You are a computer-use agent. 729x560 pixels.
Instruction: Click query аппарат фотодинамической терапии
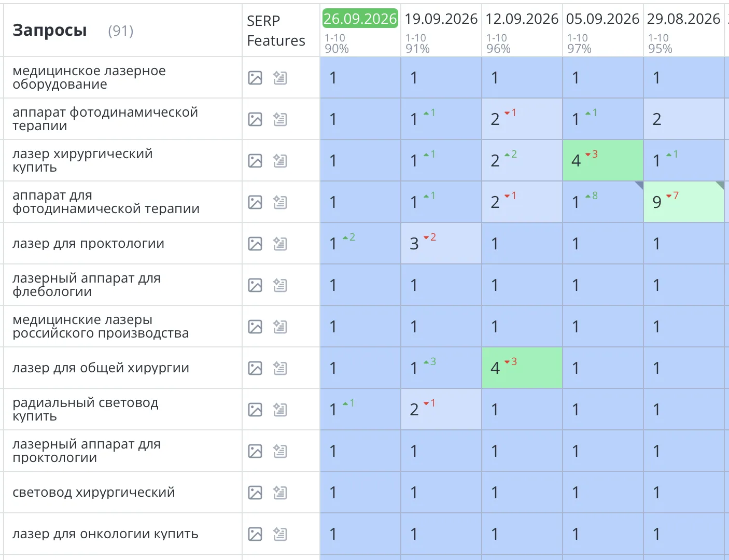tap(105, 119)
